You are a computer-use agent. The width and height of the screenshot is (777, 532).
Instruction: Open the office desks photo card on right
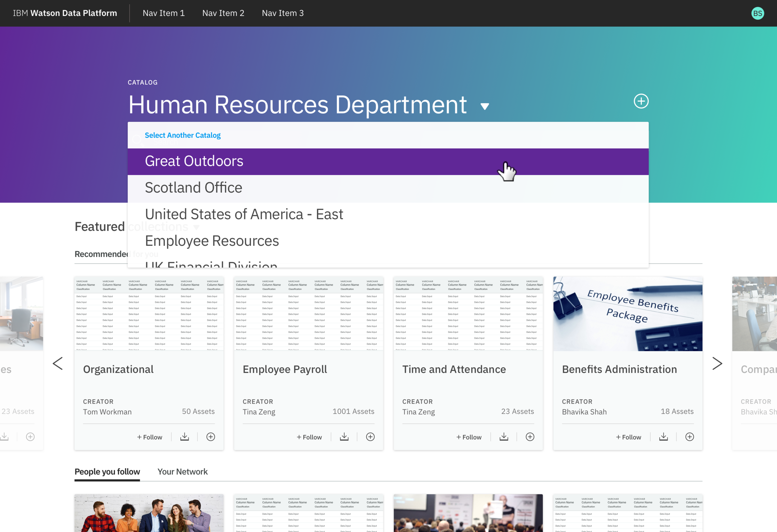point(754,314)
